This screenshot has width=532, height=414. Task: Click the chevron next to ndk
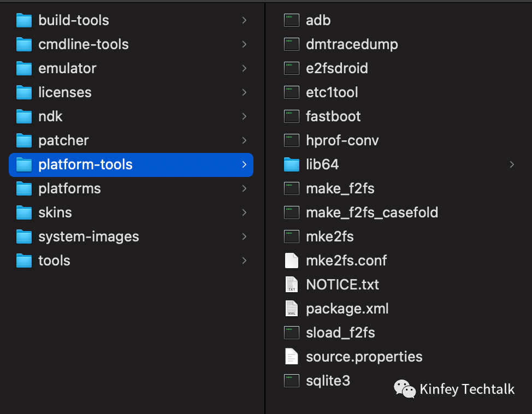[x=244, y=116]
